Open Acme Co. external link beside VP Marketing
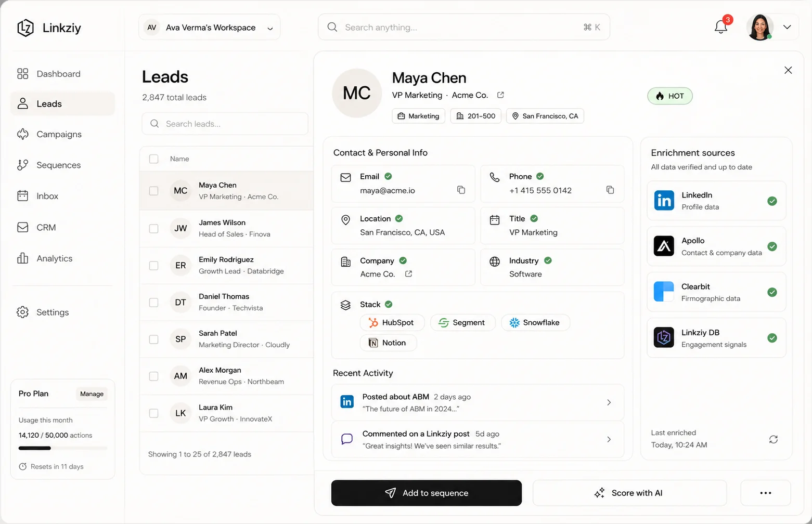 tap(500, 95)
